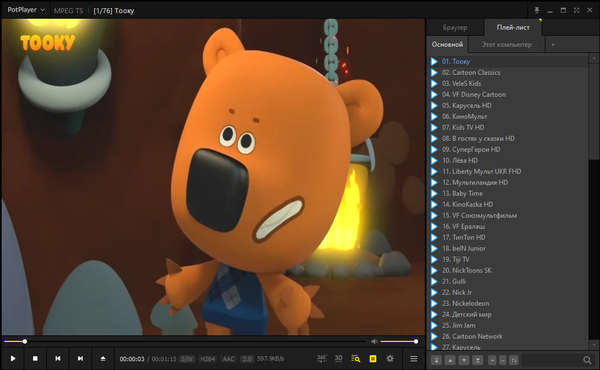The image size is (600, 370).
Task: Jump to the previous track
Action: [58, 359]
